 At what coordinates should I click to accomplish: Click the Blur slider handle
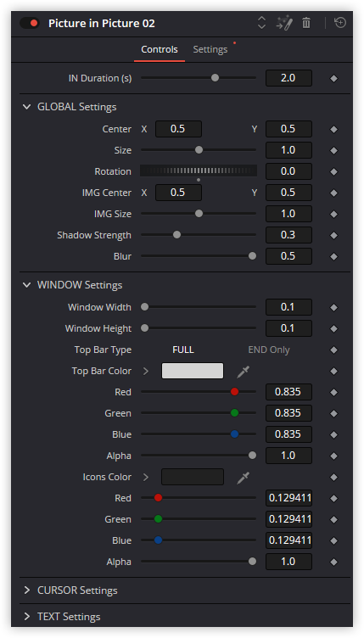click(252, 256)
